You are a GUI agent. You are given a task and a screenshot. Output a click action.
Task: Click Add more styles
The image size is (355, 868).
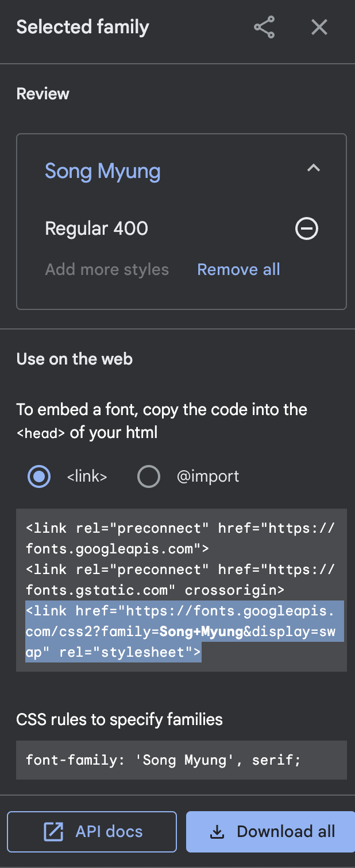click(x=107, y=269)
